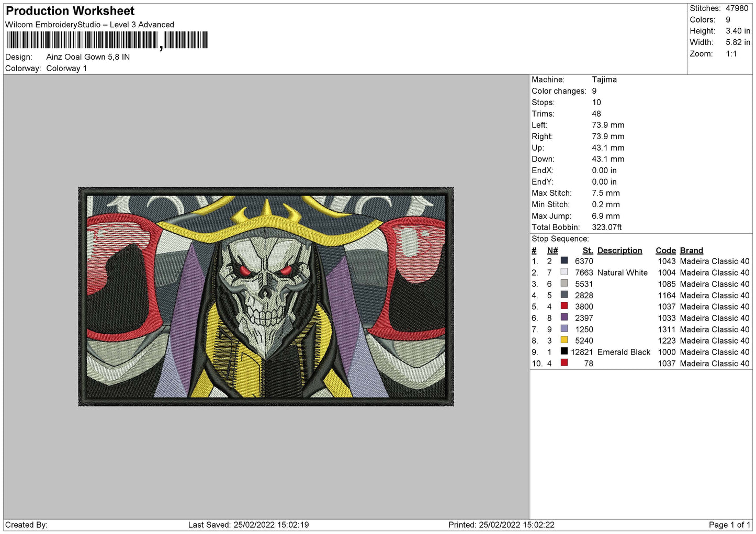Click the Brand column header

pos(691,251)
